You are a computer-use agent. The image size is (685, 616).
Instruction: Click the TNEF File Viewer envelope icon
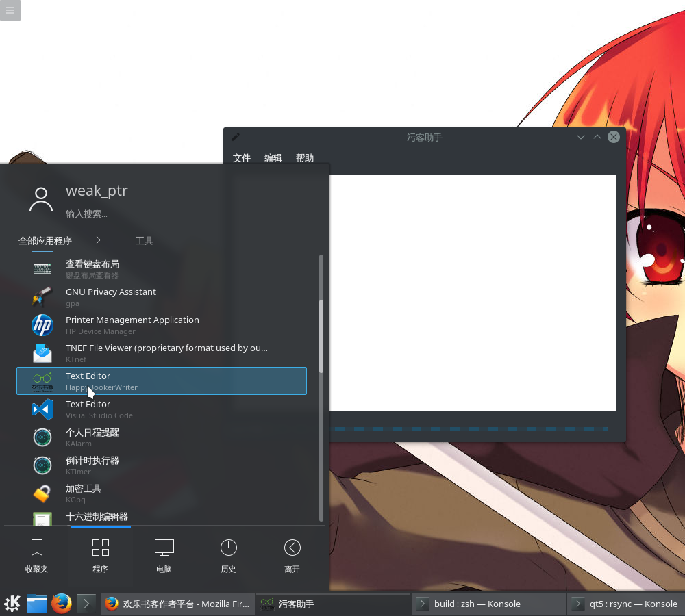[x=42, y=352]
